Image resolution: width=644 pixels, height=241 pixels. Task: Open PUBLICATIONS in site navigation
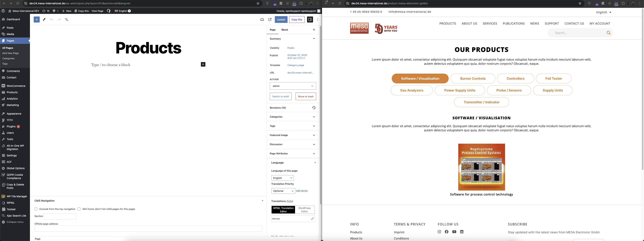click(x=514, y=24)
